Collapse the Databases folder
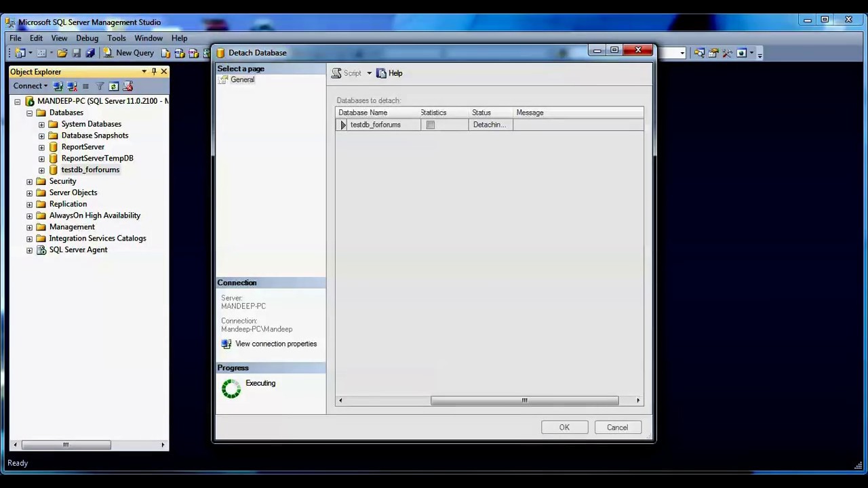 29,113
